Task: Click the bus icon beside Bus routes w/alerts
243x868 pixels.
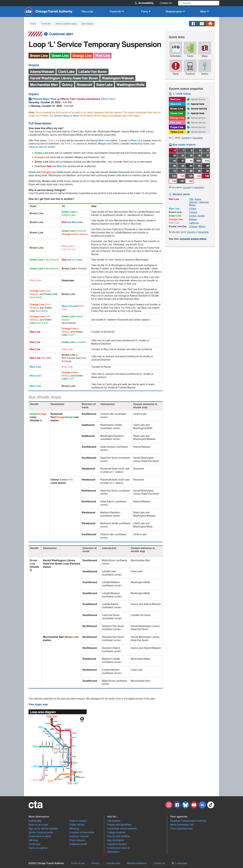Action: click(170, 145)
